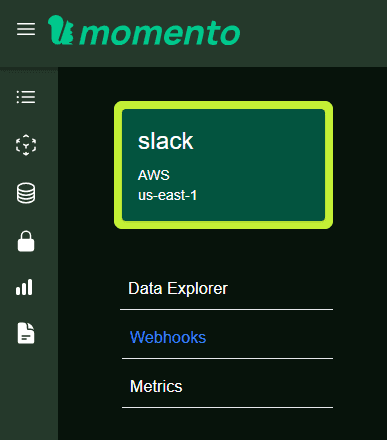The height and width of the screenshot is (440, 387).
Task: Open the lock icon in sidebar
Action: tap(26, 241)
